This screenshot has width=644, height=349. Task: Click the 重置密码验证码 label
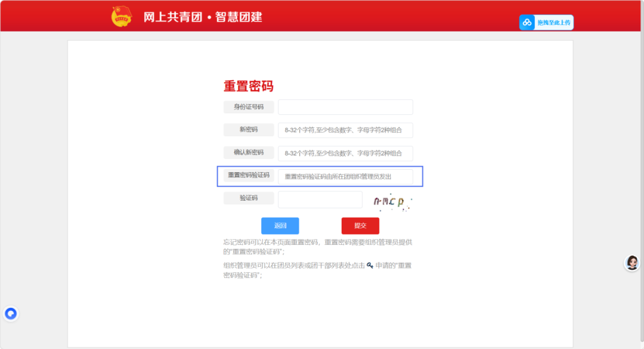(x=249, y=175)
